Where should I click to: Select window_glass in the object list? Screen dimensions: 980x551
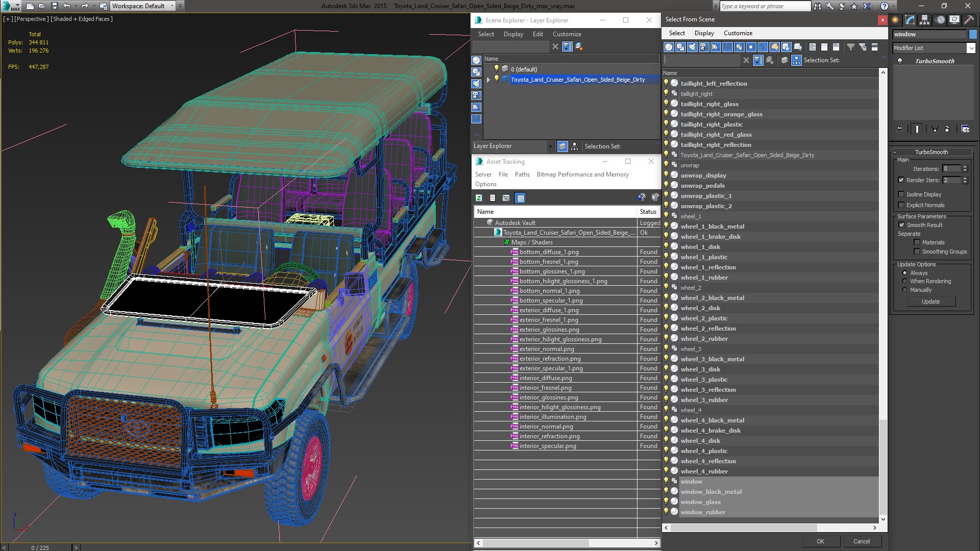(700, 502)
